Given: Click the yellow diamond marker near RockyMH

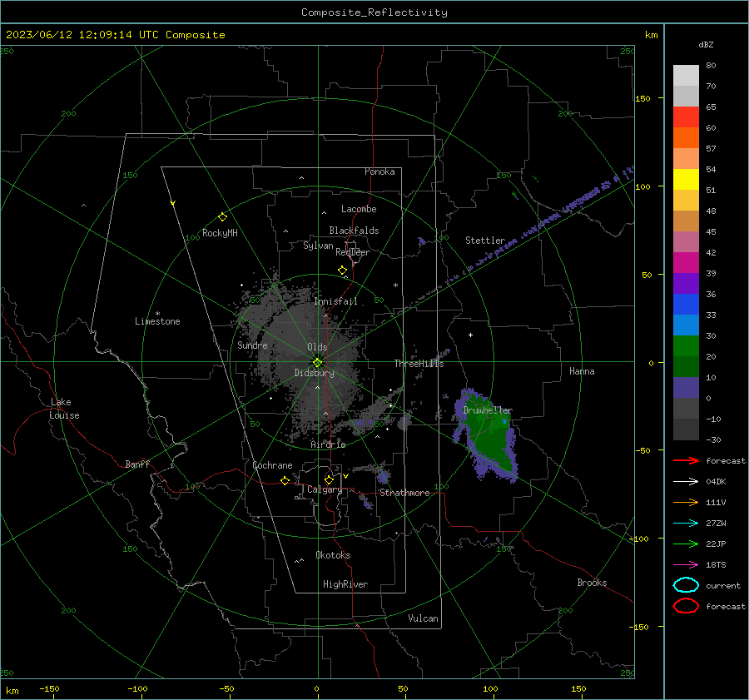Looking at the screenshot, I should (222, 217).
